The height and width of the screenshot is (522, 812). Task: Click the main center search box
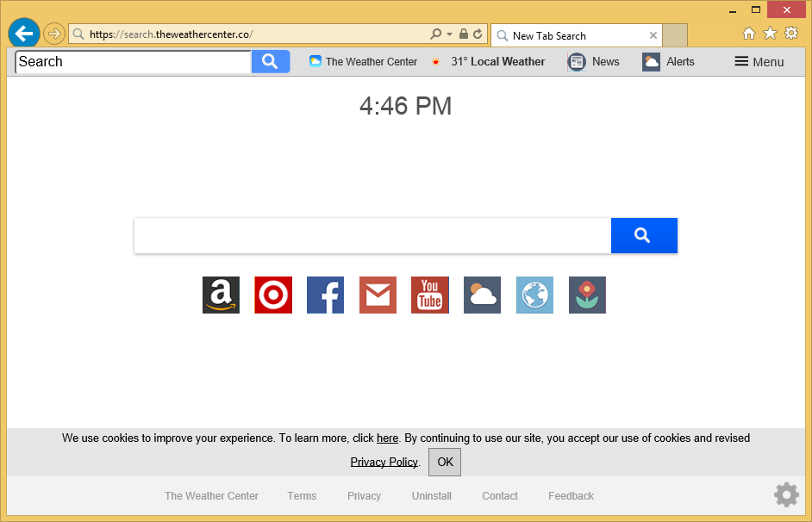click(x=373, y=236)
